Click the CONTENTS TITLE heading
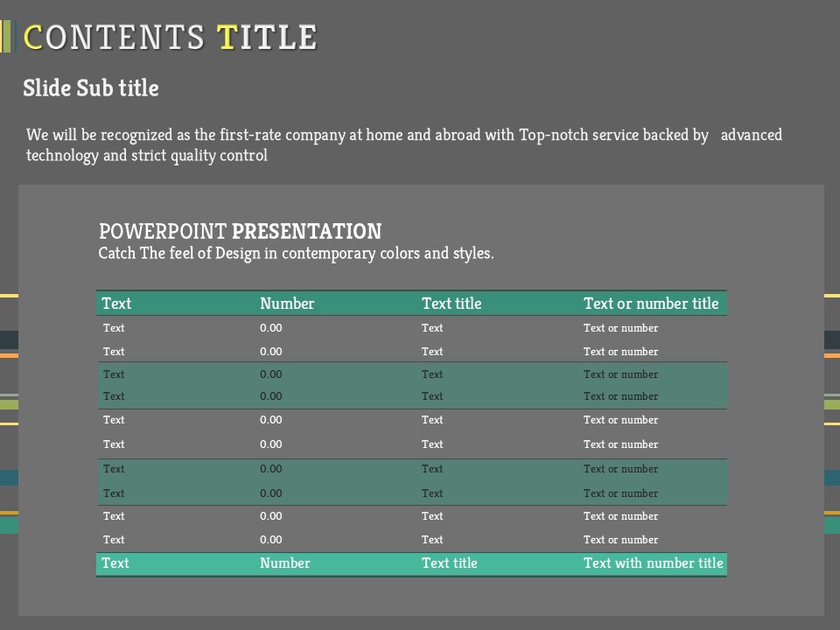This screenshot has width=840, height=630. coord(170,37)
